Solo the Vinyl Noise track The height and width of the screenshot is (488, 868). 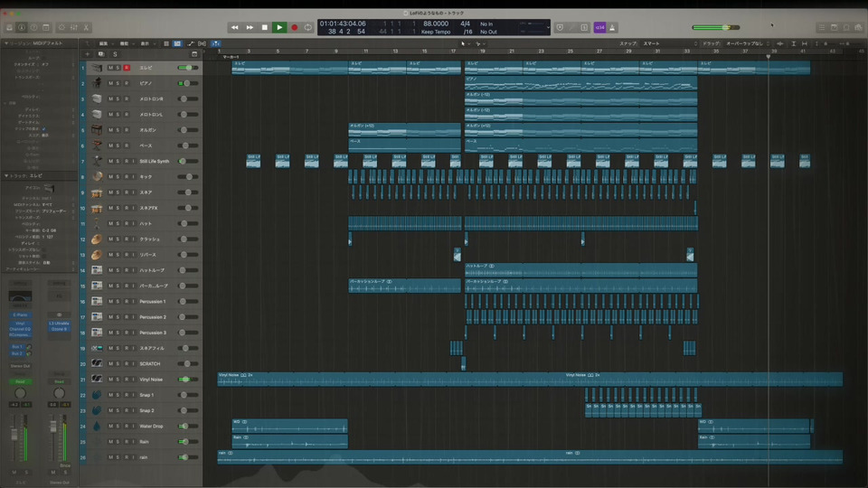(x=118, y=380)
